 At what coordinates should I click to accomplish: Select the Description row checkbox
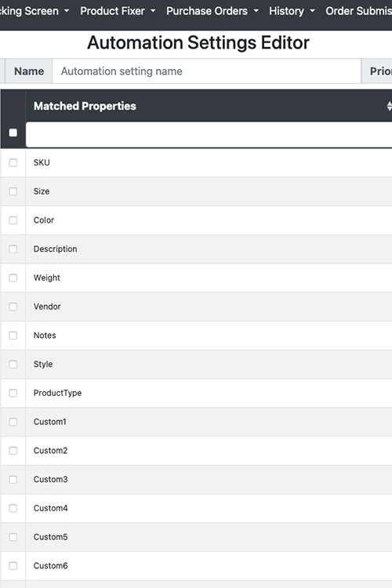pos(13,249)
